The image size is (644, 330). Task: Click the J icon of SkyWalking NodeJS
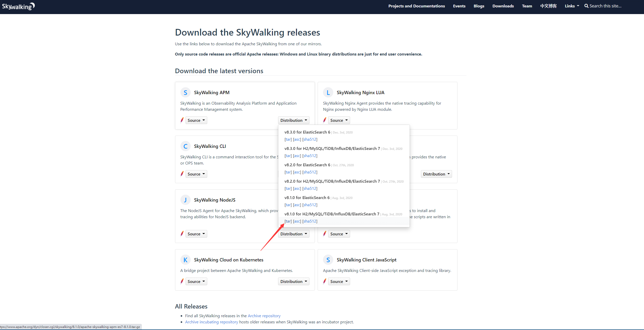pos(186,200)
